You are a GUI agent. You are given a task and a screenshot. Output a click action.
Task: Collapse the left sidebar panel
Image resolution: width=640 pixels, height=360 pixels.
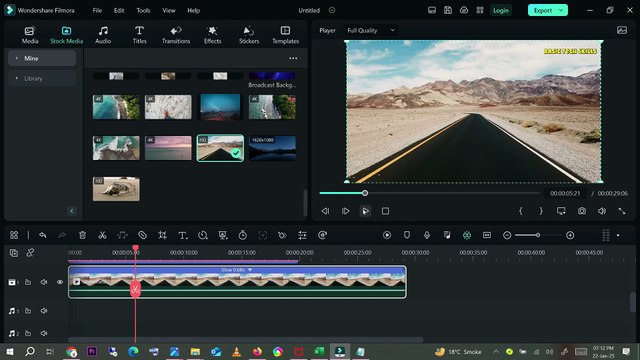pos(72,211)
